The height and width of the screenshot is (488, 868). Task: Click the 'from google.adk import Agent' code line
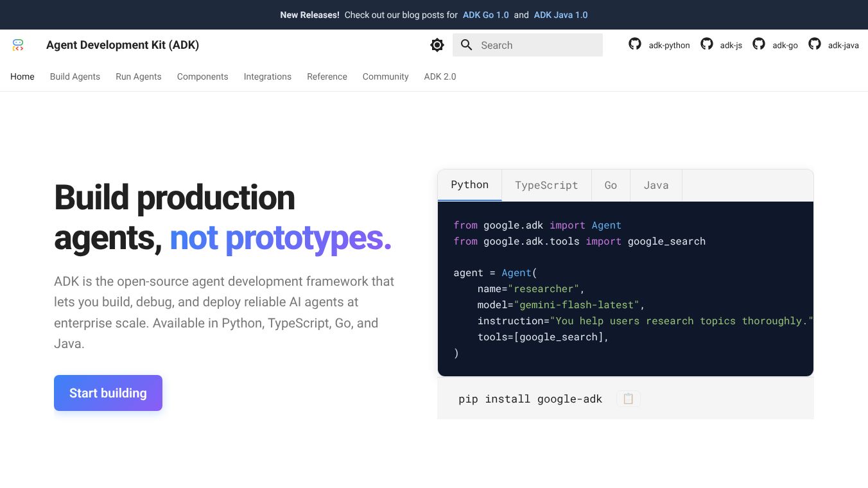[537, 225]
